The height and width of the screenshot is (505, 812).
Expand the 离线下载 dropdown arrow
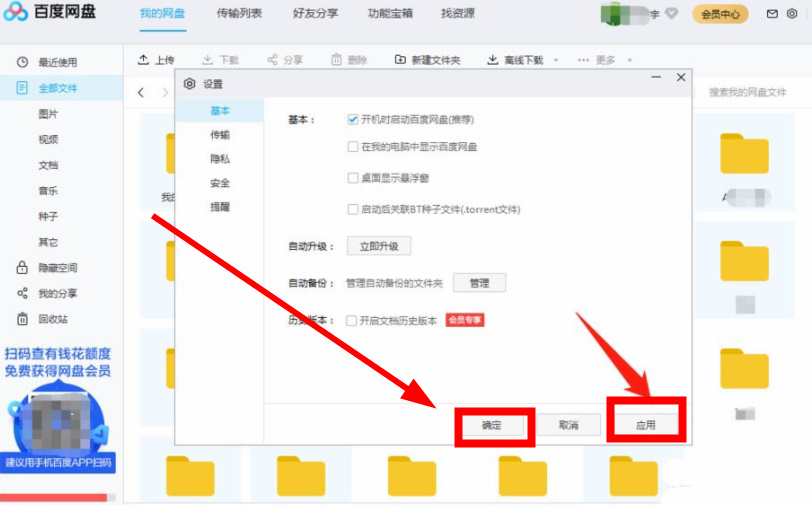(556, 60)
